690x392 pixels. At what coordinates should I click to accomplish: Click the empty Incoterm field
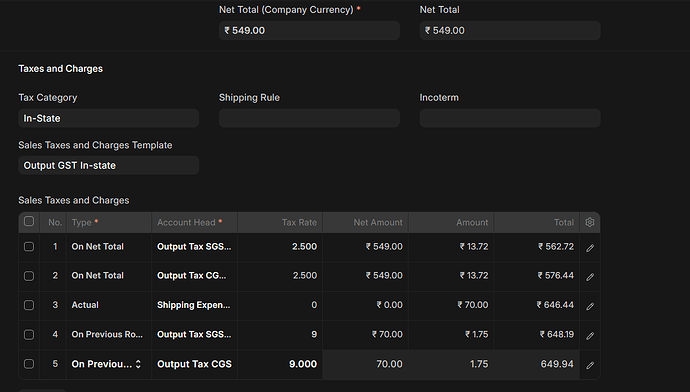pyautogui.click(x=510, y=118)
